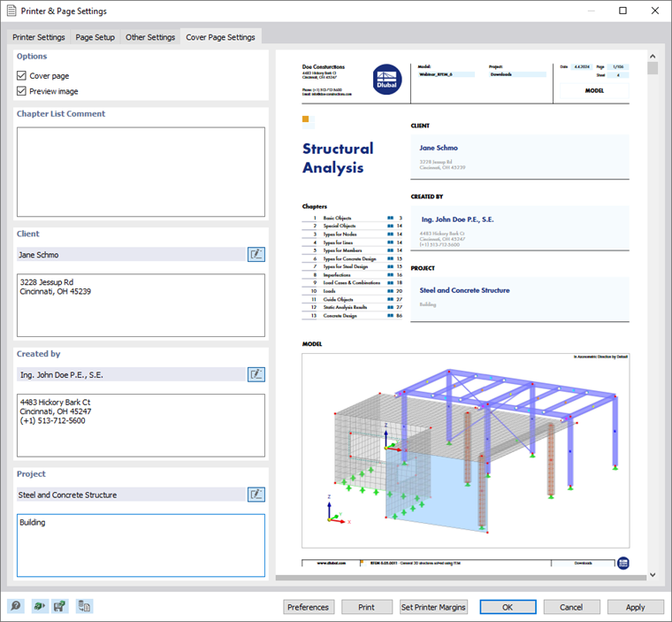Screen dimensions: 672x622
Task: Click the 'Special Objects' chapter row in preview
Action: (352, 226)
